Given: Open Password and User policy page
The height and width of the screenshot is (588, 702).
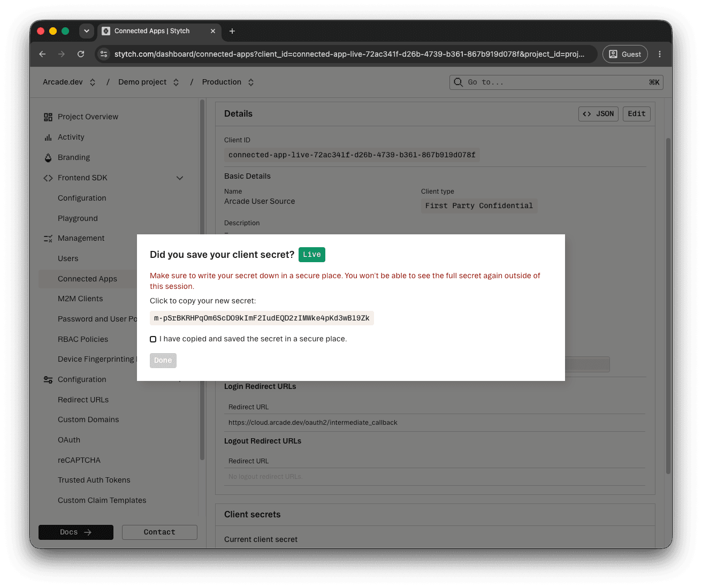Looking at the screenshot, I should tap(97, 319).
